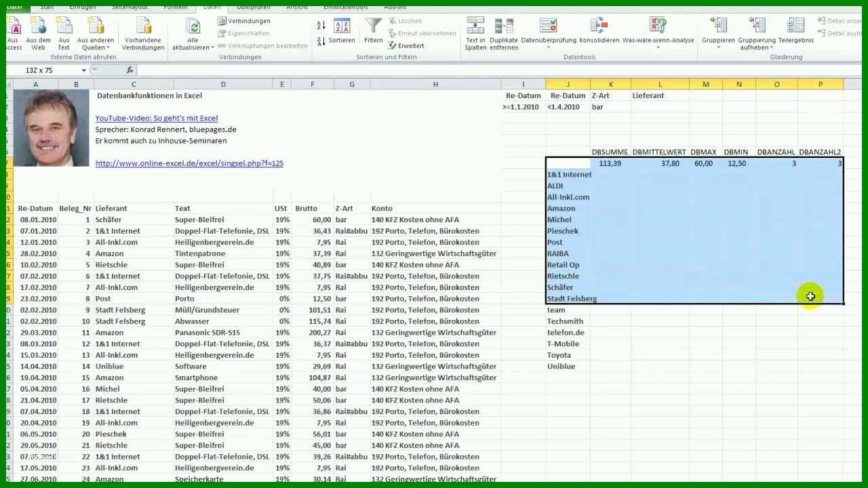Click the fx insert function button

point(130,70)
